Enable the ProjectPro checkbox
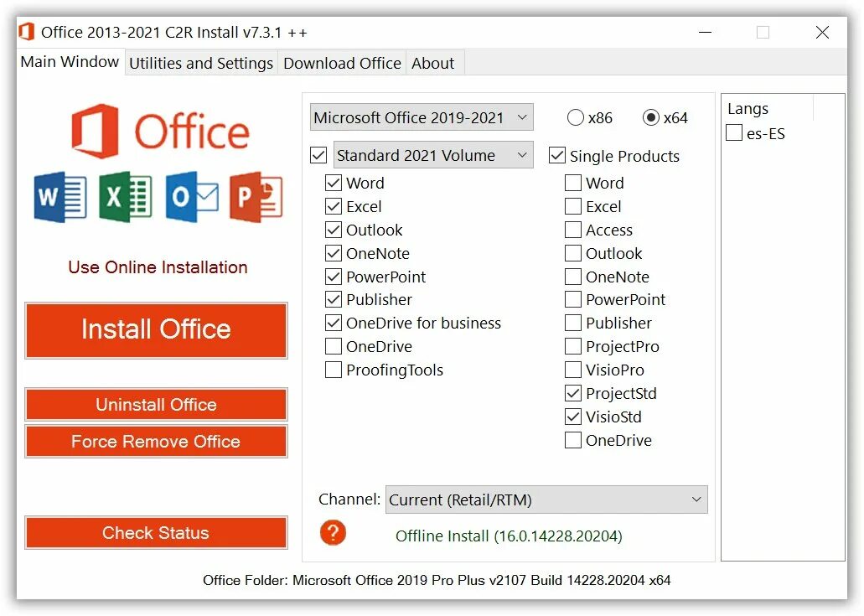 coord(573,347)
